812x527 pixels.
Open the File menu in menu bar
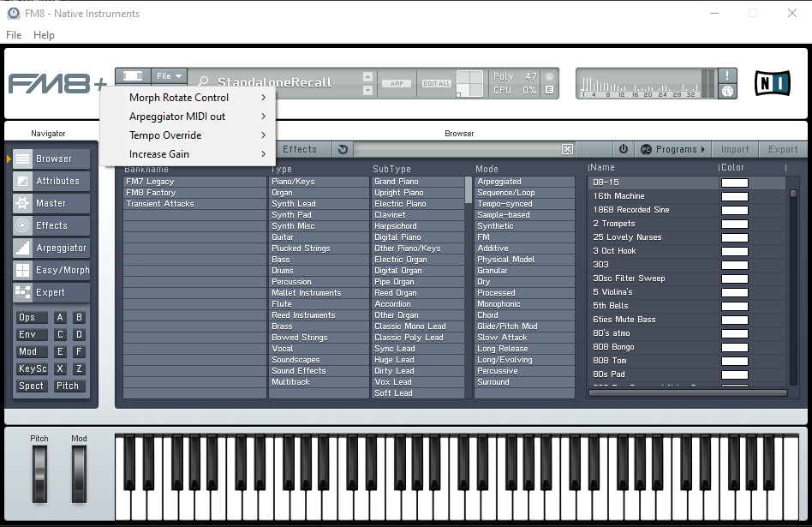14,35
